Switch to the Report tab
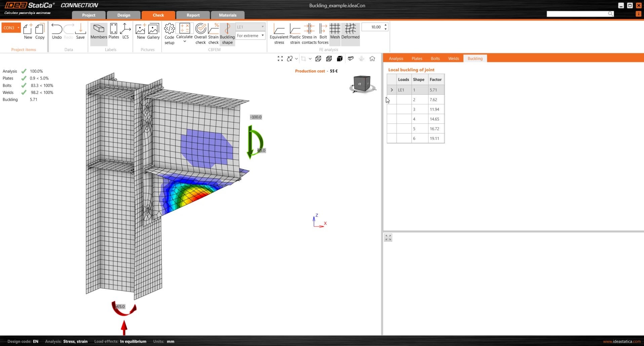This screenshot has height=346, width=644. click(x=193, y=15)
